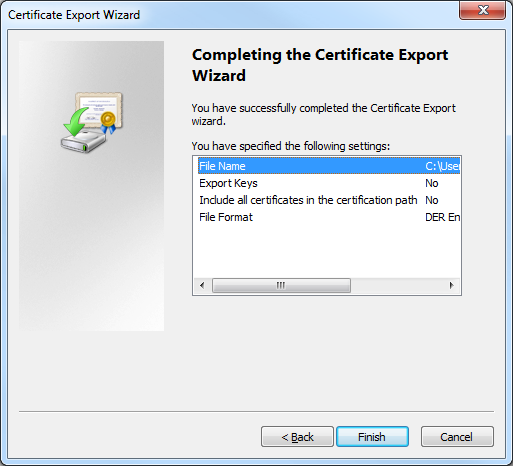Click the certificate export wizard image
The image size is (513, 466).
click(92, 122)
